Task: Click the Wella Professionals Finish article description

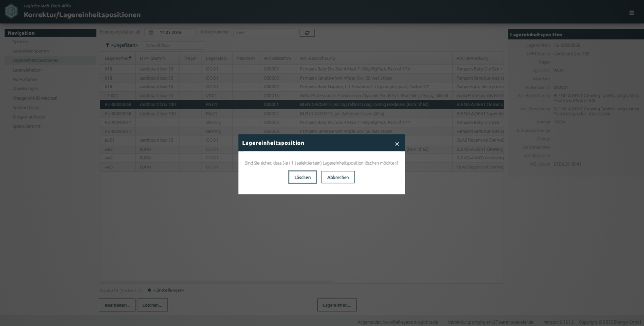Action: click(374, 95)
